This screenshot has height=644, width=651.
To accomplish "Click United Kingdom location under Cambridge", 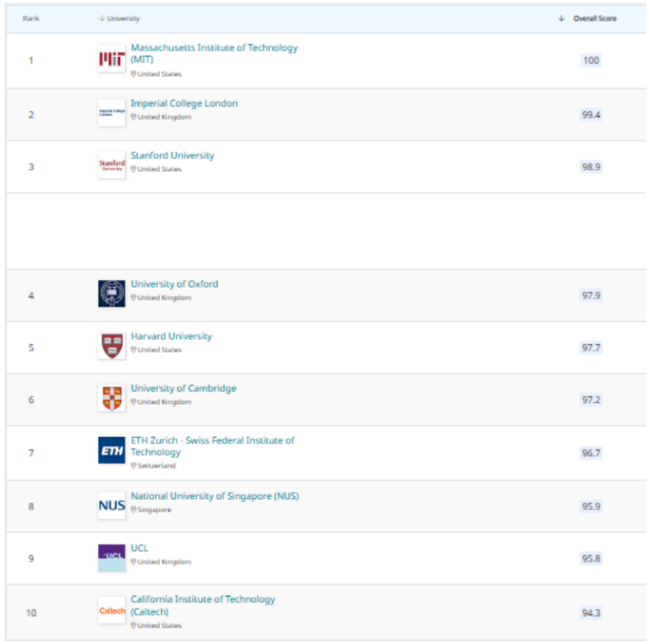I will (x=161, y=402).
